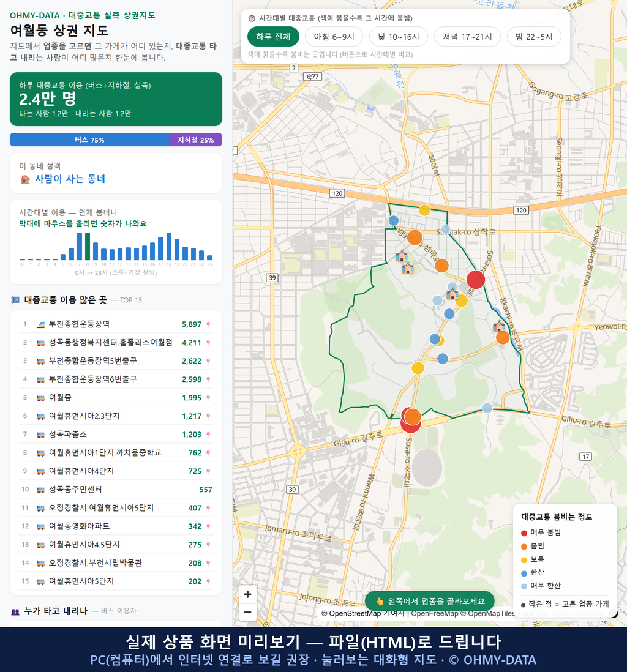Select 부천종합운동장역5번출구 row

click(x=116, y=361)
